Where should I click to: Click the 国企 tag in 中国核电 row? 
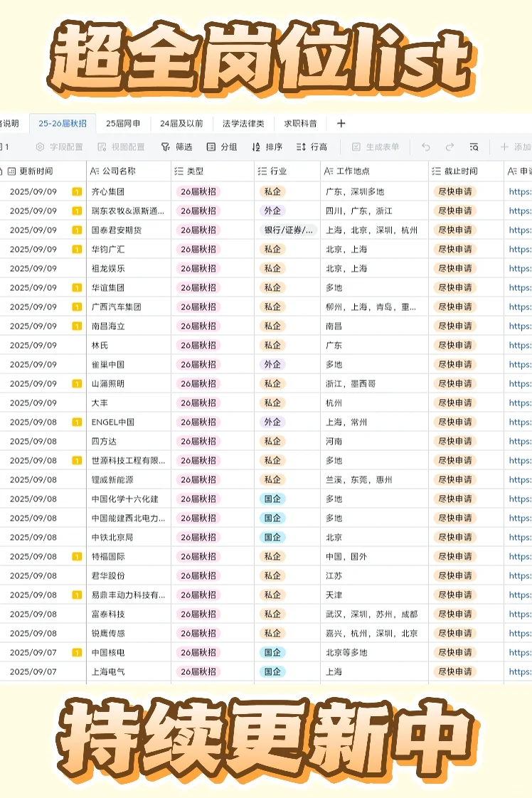(x=272, y=652)
